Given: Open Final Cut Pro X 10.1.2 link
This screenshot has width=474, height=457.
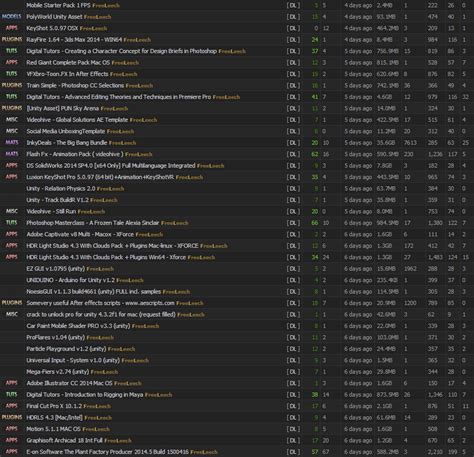Looking at the screenshot, I should [54, 406].
